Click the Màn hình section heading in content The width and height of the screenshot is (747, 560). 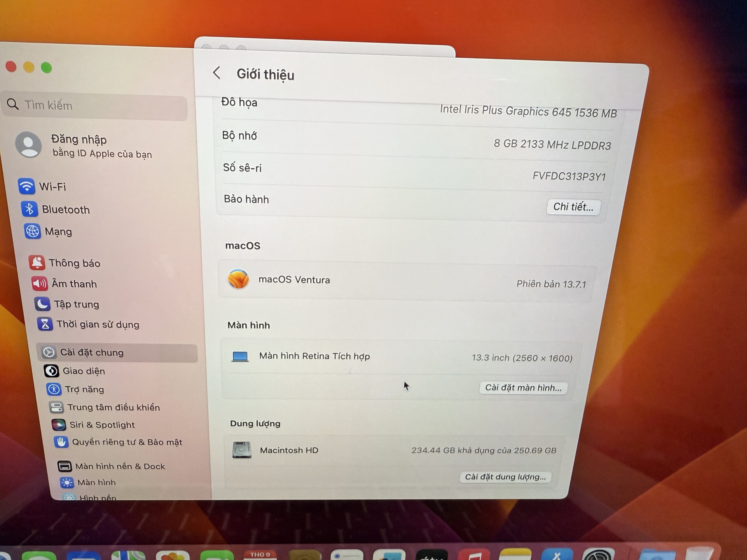pyautogui.click(x=249, y=325)
